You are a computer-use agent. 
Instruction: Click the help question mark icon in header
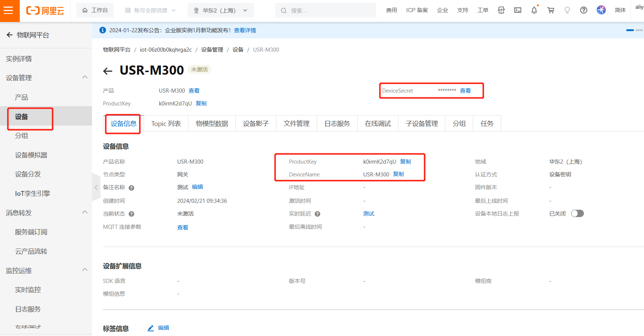pyautogui.click(x=584, y=10)
